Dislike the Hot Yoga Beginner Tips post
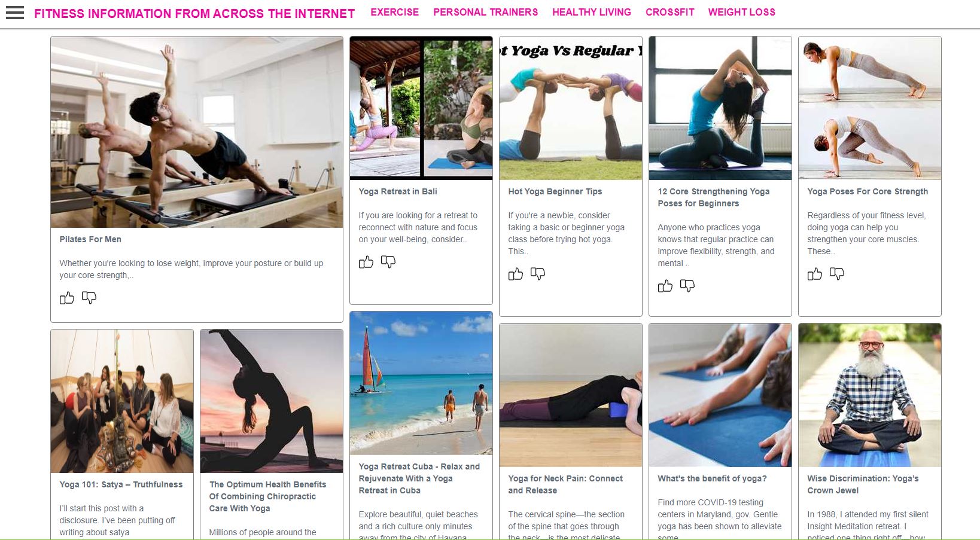Viewport: 980px width, 540px height. (x=538, y=274)
